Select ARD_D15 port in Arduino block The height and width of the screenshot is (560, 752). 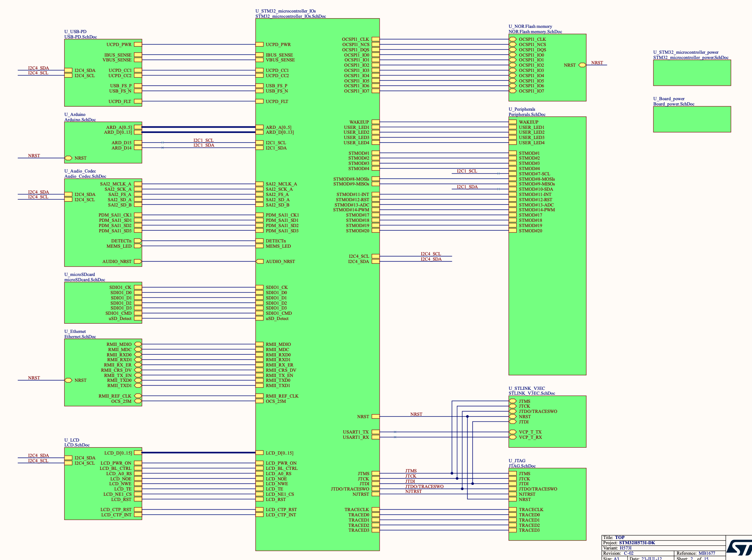tap(138, 143)
